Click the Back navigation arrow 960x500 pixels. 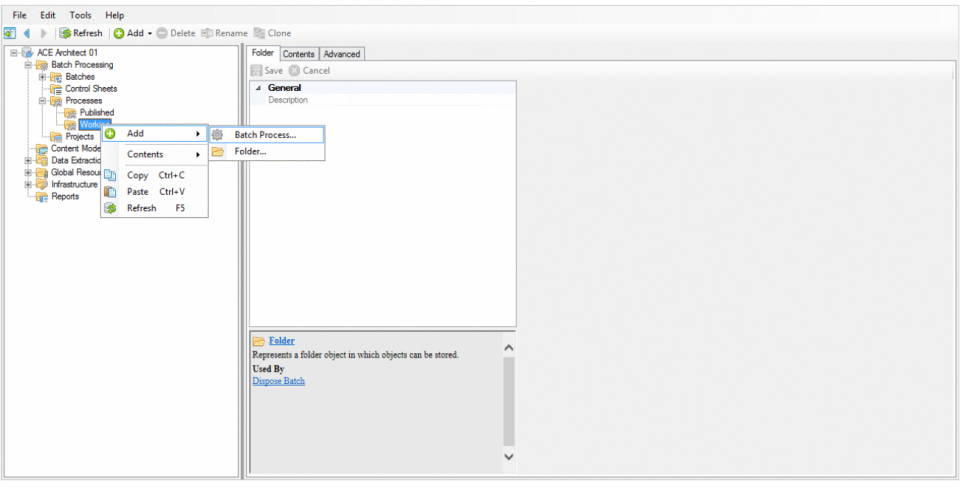click(x=26, y=33)
